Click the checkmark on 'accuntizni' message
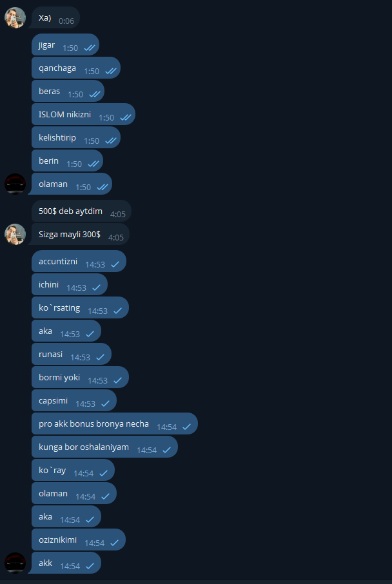Viewport: 392px width, 584px height. coord(115,264)
